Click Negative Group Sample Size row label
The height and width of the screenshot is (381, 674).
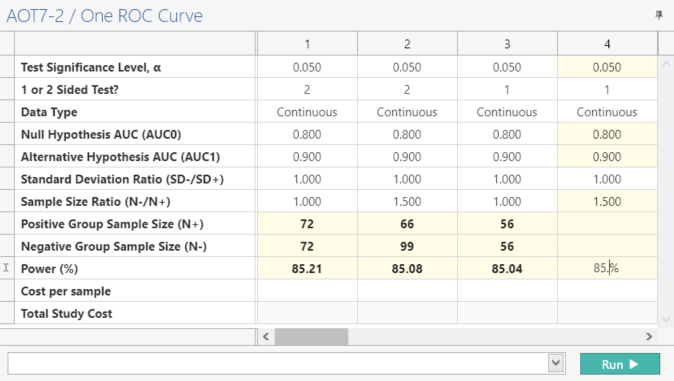tap(114, 246)
